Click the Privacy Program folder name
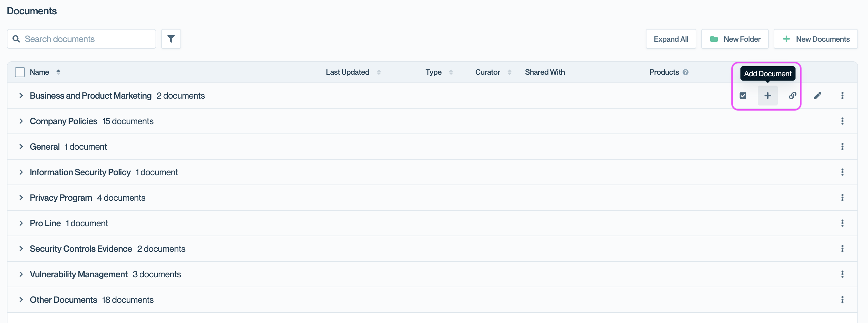Image resolution: width=868 pixels, height=323 pixels. (61, 198)
